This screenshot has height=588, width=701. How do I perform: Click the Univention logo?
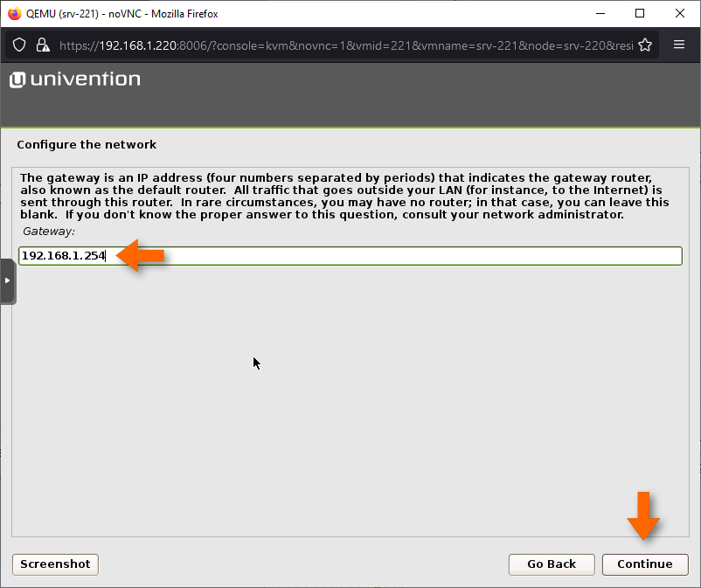[74, 80]
